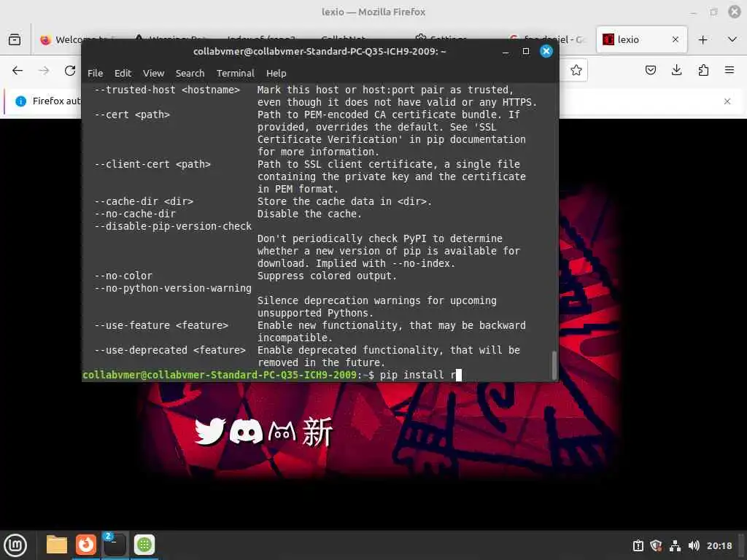Open Save to Pocket icon
The width and height of the screenshot is (747, 560).
pyautogui.click(x=650, y=71)
